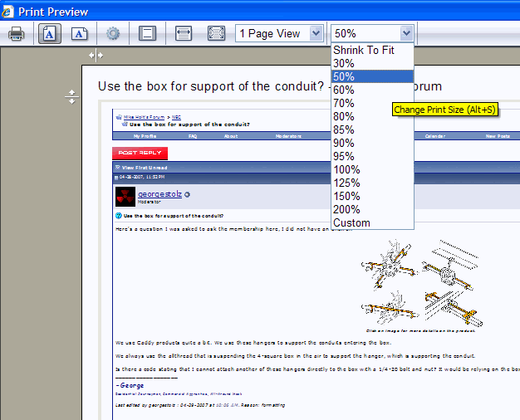
Task: Select Landscape orientation icon
Action: coord(80,33)
